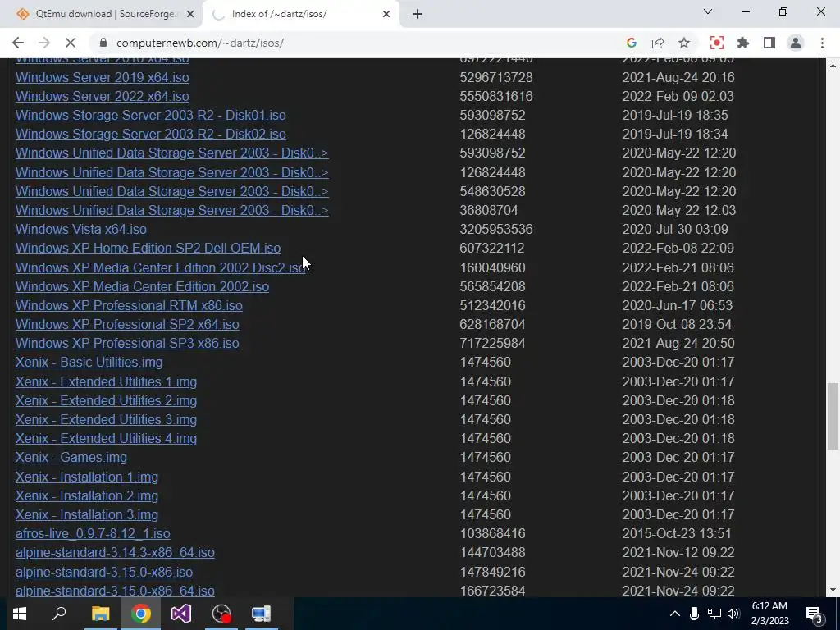Open Xenix - Extended Utilities 2.img
Screen dimensions: 840x630
click(x=106, y=400)
